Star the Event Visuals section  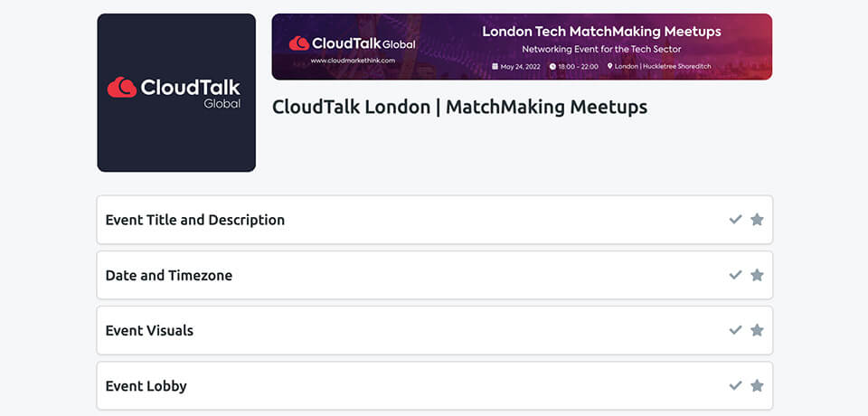pos(757,330)
